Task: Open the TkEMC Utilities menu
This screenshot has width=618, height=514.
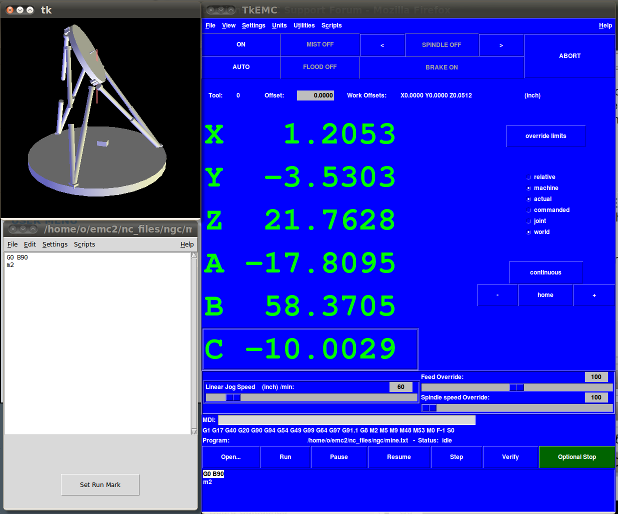Action: click(304, 26)
